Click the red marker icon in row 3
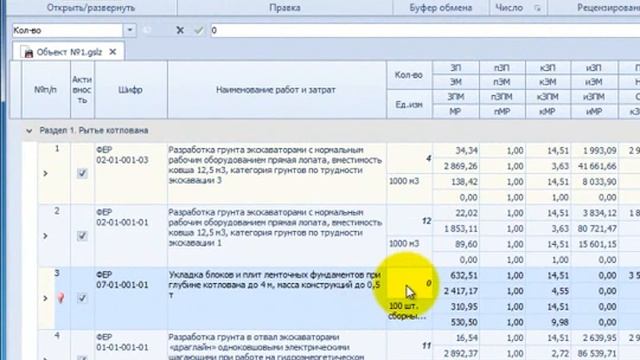The image size is (640, 360). click(60, 298)
